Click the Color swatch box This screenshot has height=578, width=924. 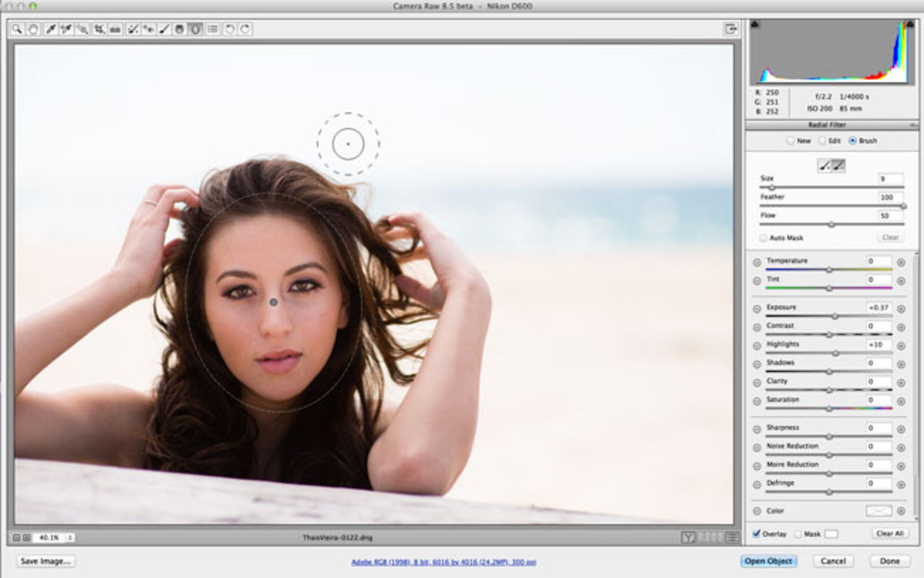tap(879, 511)
